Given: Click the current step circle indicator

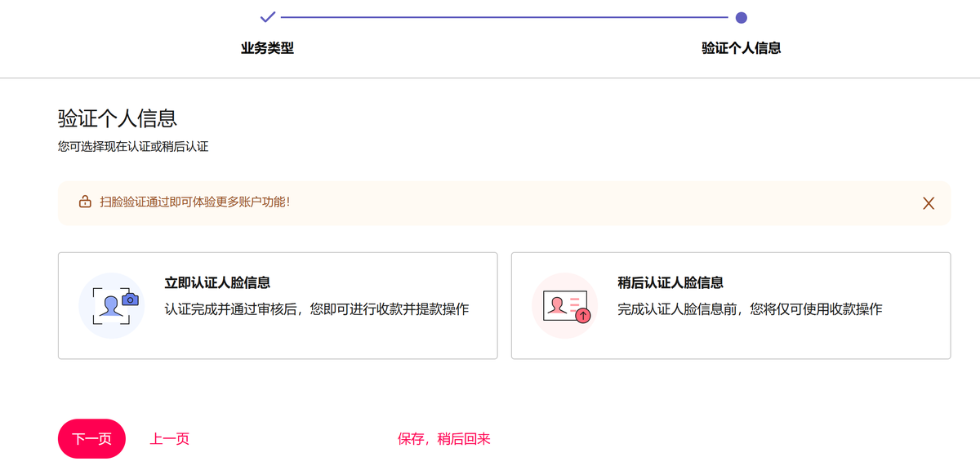Looking at the screenshot, I should click(742, 17).
